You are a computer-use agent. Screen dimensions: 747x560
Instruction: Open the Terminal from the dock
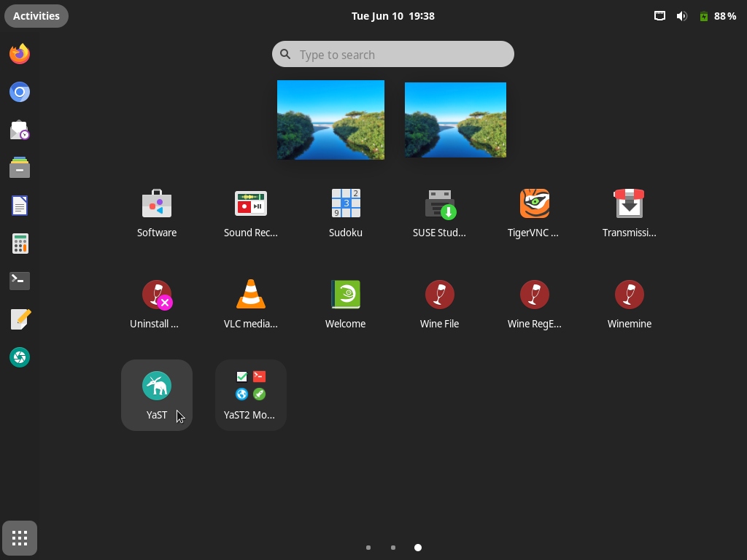tap(20, 281)
